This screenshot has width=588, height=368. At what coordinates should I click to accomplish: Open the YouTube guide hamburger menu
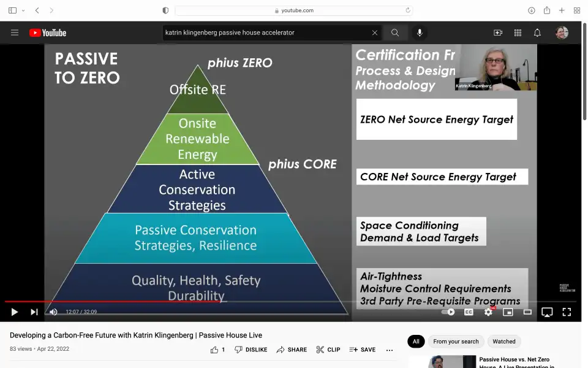click(x=15, y=33)
